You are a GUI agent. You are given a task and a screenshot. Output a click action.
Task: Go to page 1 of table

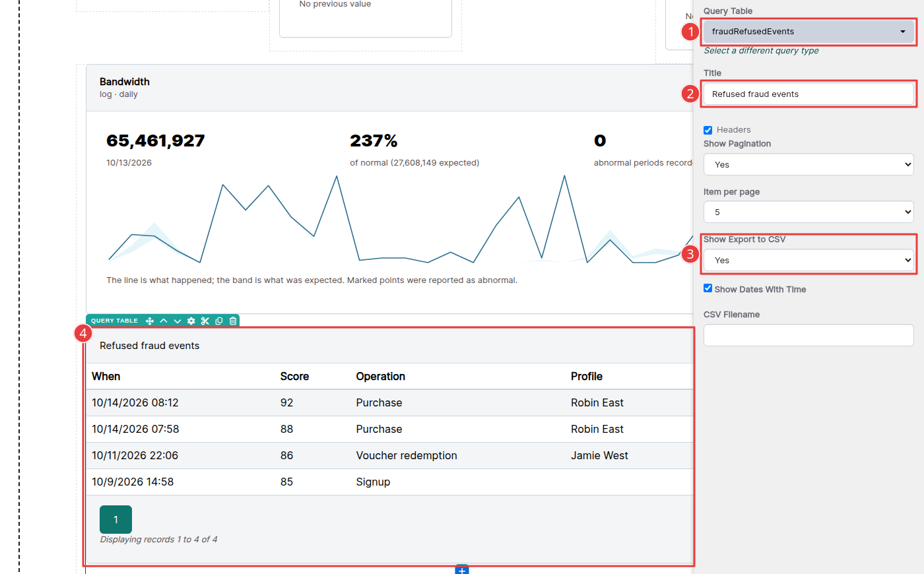[x=115, y=519]
